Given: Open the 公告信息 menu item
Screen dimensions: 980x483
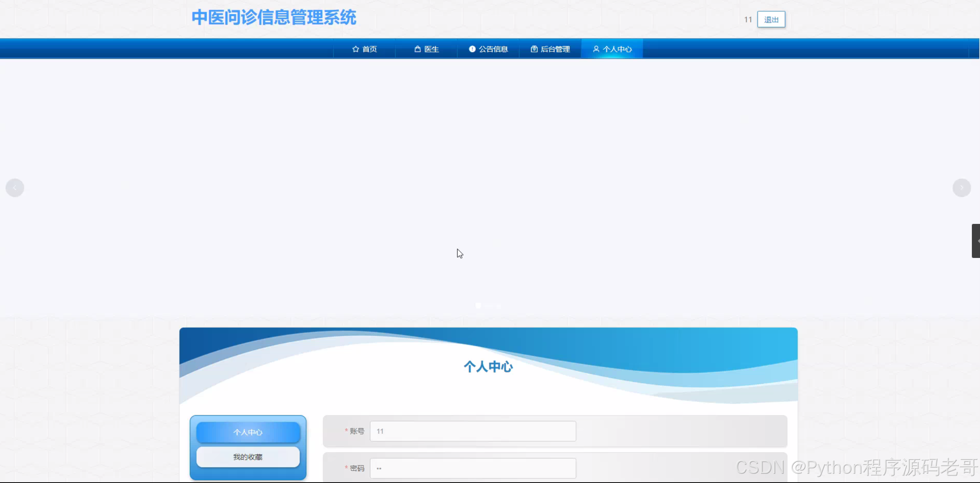Looking at the screenshot, I should pos(493,49).
